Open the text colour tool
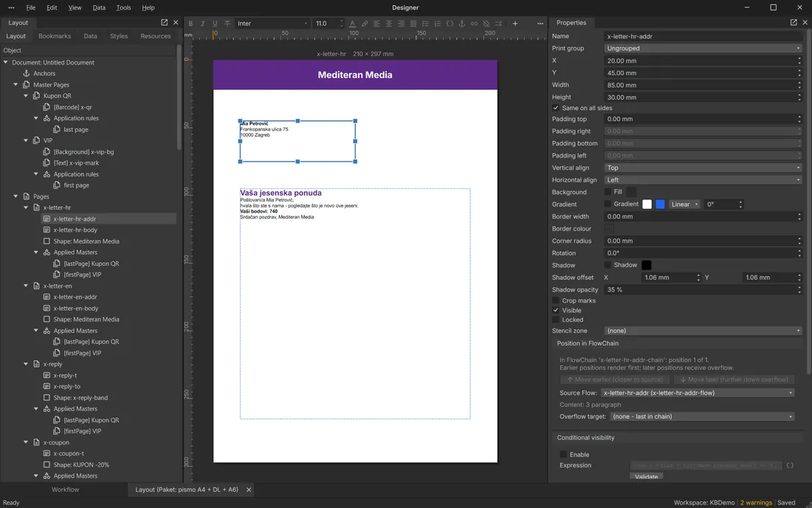This screenshot has height=508, width=812. [352, 24]
